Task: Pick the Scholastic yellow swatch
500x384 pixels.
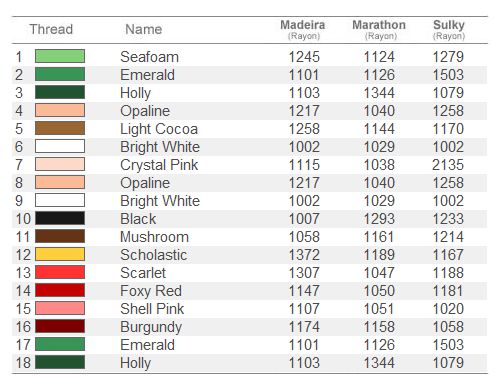Action: pos(60,254)
